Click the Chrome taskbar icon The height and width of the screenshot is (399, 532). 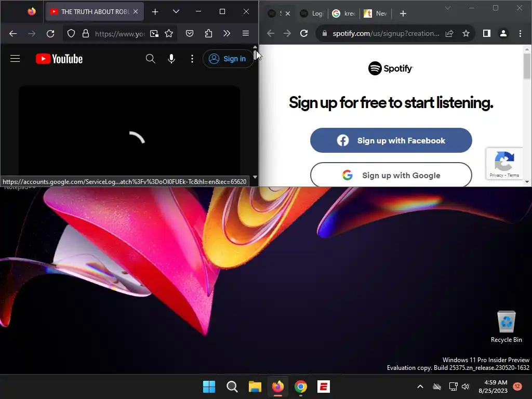301,387
